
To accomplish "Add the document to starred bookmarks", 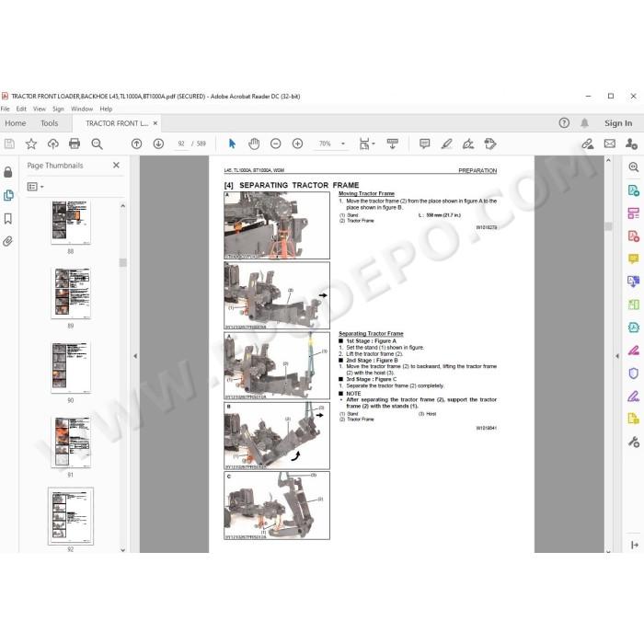I will click(31, 144).
